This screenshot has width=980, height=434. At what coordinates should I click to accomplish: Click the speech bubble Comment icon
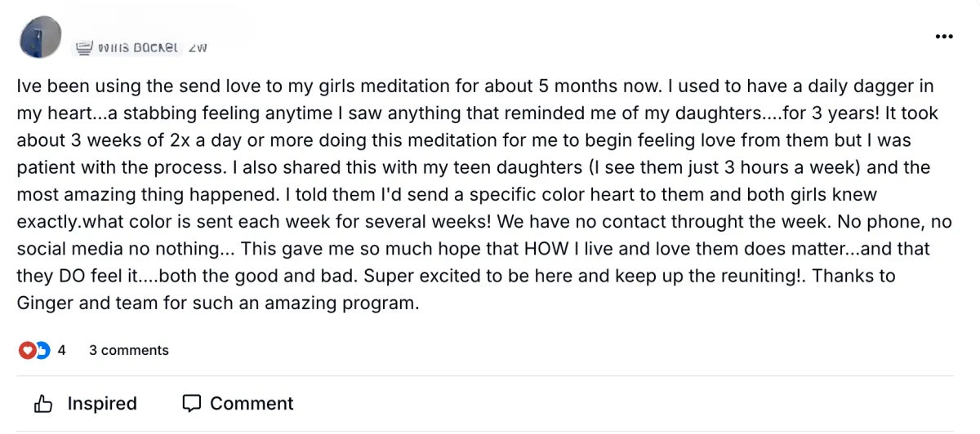(x=192, y=403)
